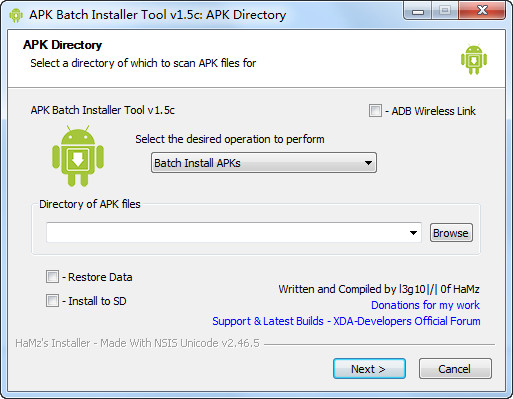Click the Android logo in the header banner
This screenshot has width=513, height=399.
click(x=474, y=60)
